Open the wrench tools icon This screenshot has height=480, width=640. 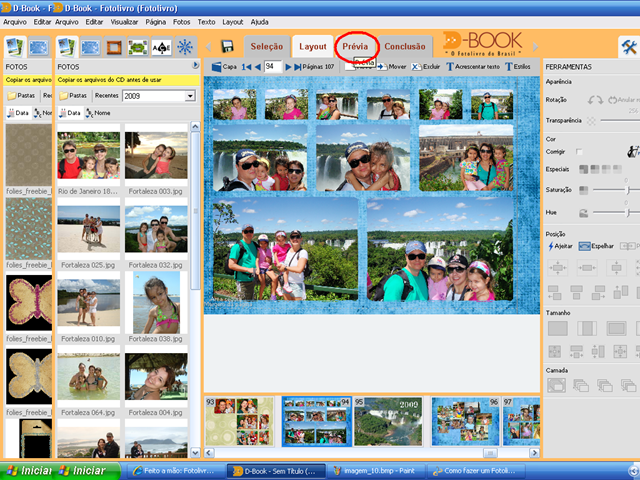629,47
